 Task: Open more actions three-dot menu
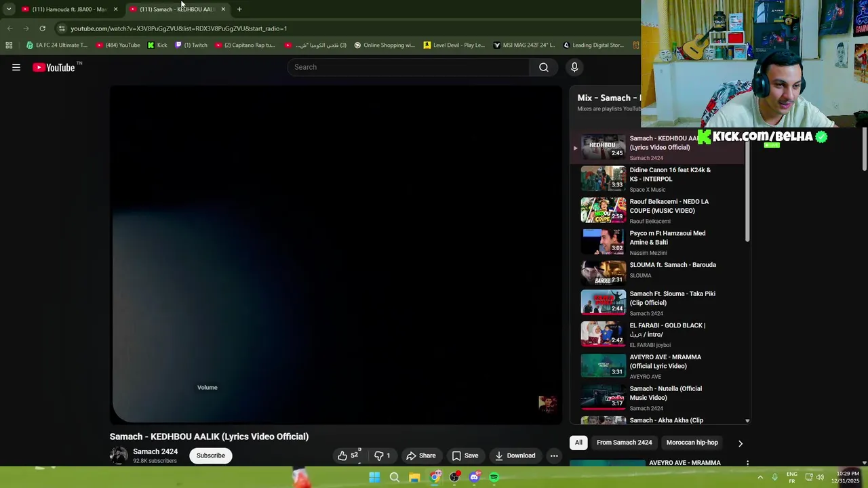554,455
